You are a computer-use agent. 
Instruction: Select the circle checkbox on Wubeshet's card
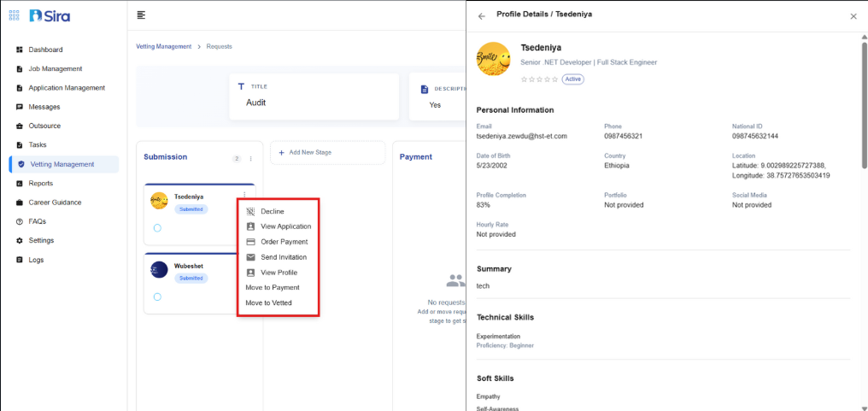coord(157,297)
